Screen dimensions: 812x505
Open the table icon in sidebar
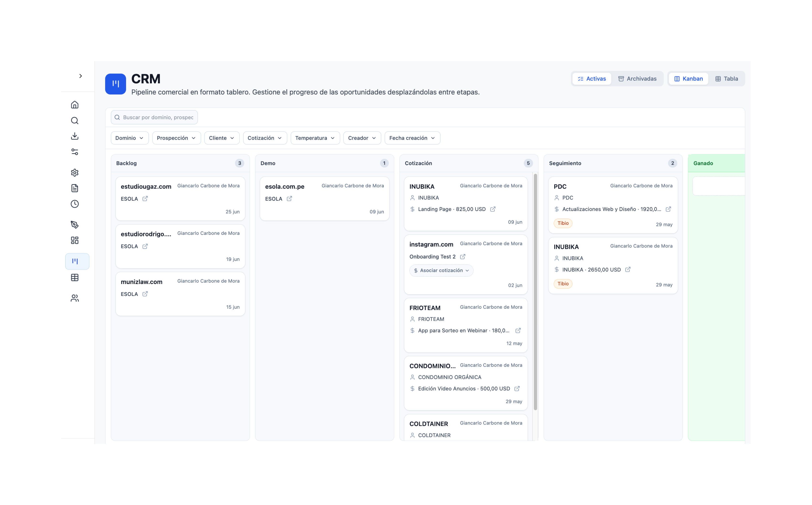(75, 278)
